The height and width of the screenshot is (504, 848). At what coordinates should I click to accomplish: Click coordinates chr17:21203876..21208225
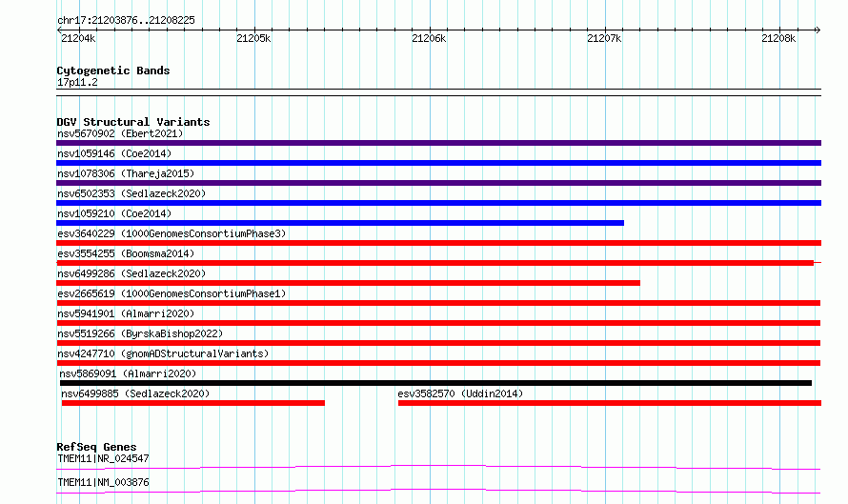point(126,21)
